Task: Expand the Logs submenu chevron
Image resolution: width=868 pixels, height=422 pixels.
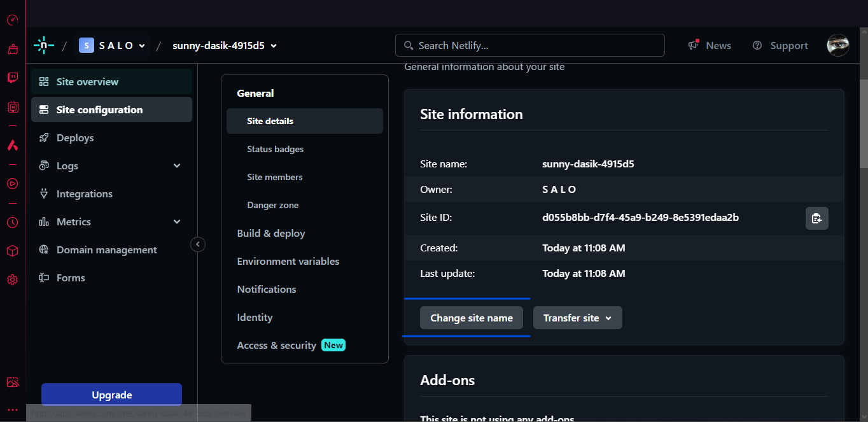Action: [177, 165]
